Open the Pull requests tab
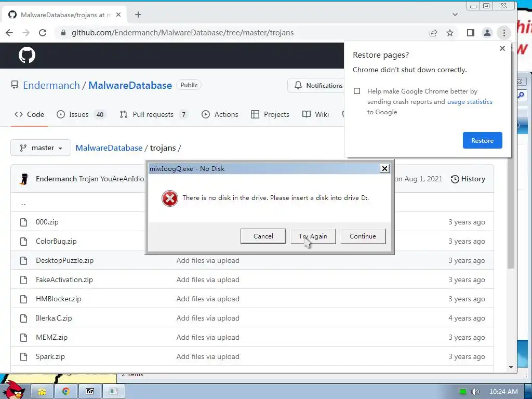 (154, 115)
